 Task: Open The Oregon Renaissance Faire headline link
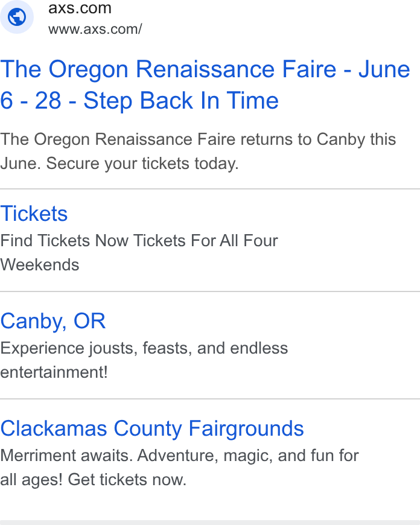coord(205,84)
